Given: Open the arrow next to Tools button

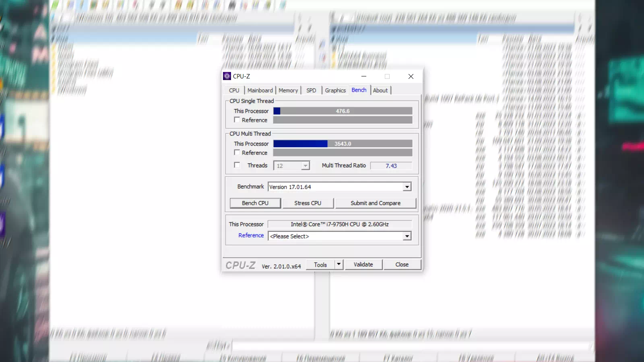Looking at the screenshot, I should pyautogui.click(x=339, y=264).
